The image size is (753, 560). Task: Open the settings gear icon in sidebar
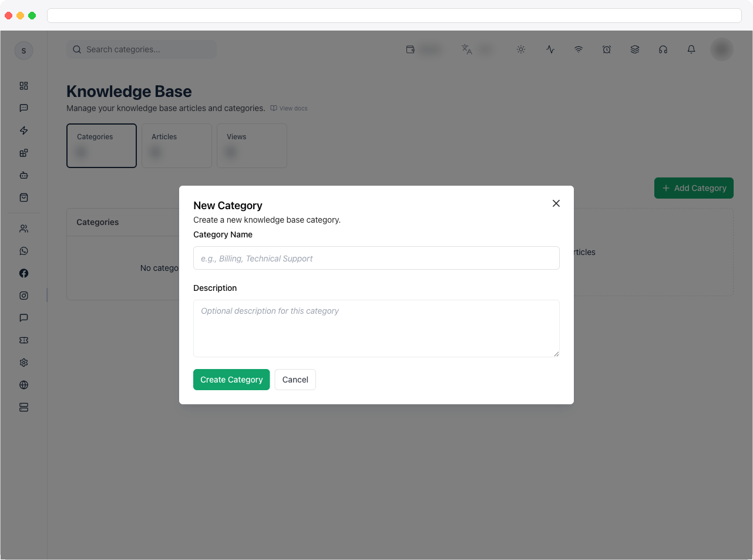23,363
